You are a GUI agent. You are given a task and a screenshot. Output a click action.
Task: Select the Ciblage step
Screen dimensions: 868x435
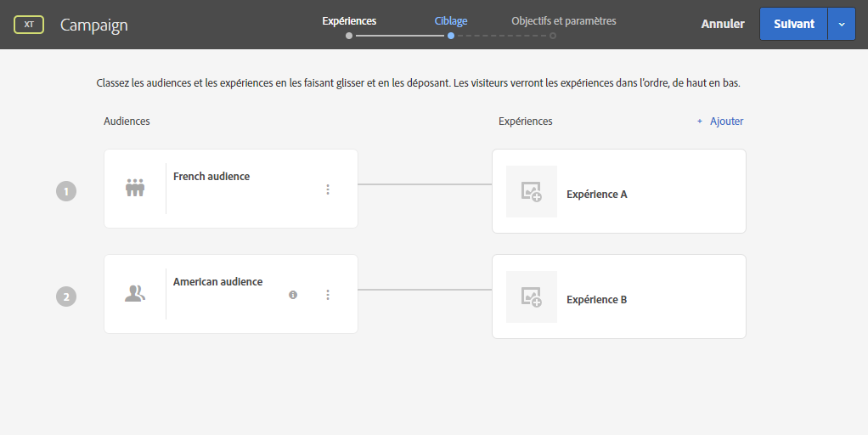click(450, 21)
